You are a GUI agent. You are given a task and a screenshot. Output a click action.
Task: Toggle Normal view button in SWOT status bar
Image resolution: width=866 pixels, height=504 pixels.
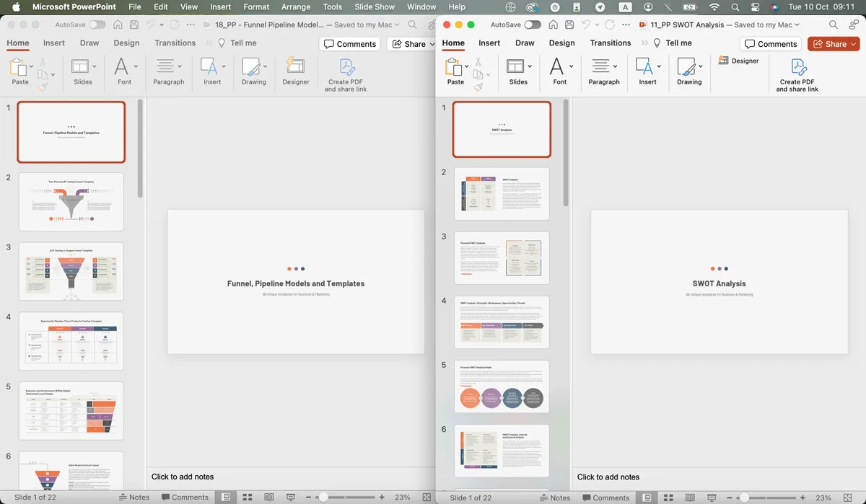click(x=647, y=498)
